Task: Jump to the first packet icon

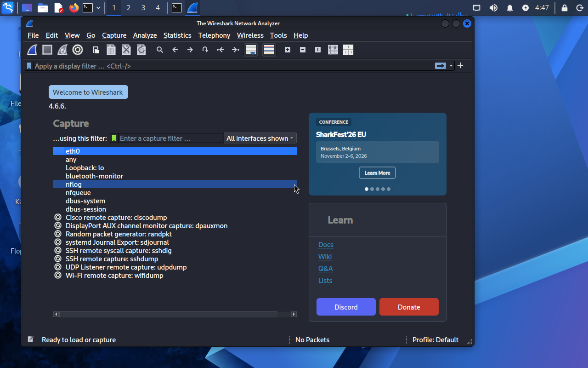Action: (x=220, y=50)
